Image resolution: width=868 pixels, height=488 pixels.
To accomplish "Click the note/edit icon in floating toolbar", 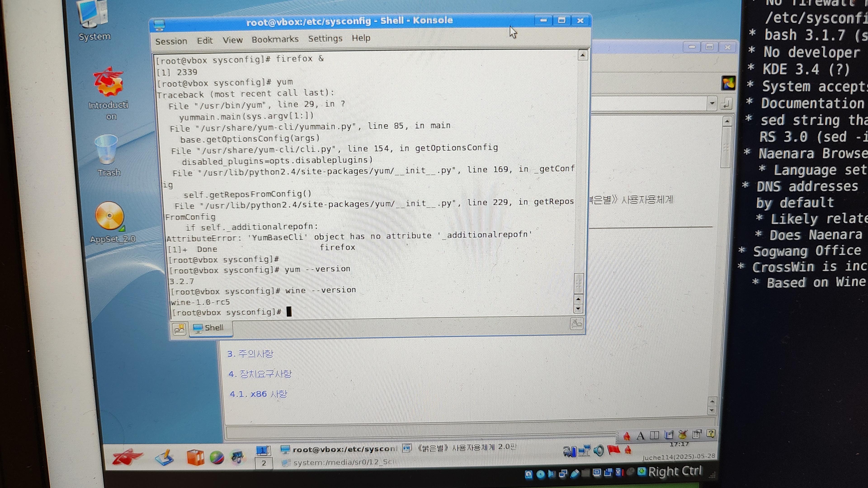I will [x=669, y=435].
